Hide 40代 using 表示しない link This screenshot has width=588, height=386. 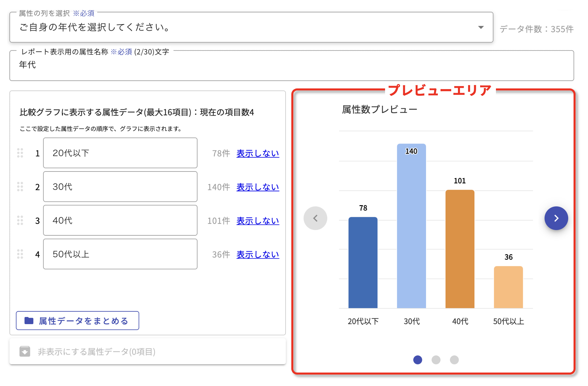point(258,221)
